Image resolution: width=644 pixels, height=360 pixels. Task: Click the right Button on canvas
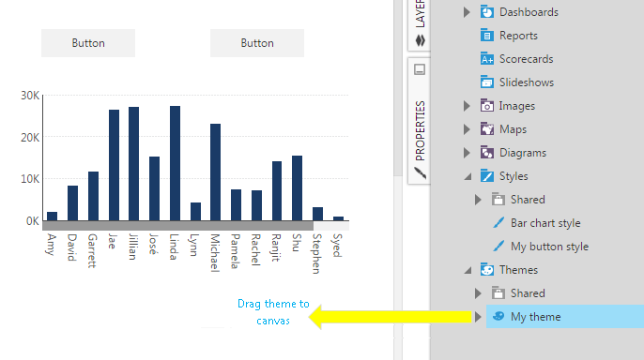[x=257, y=43]
